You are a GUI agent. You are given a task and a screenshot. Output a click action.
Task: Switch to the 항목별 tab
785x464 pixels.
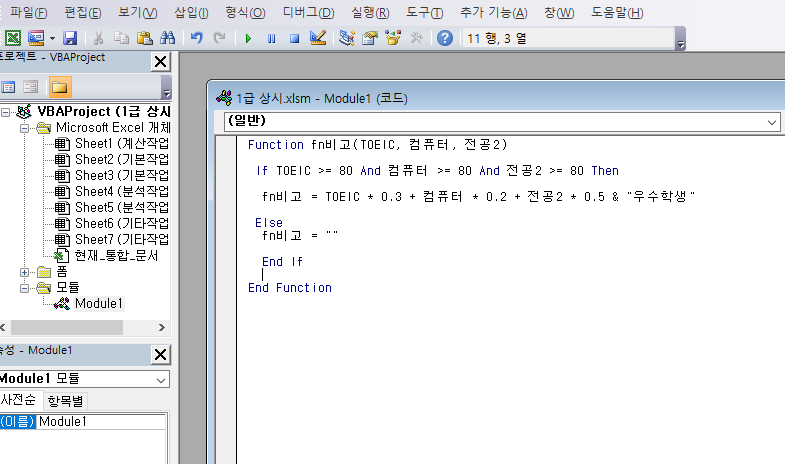pos(67,400)
